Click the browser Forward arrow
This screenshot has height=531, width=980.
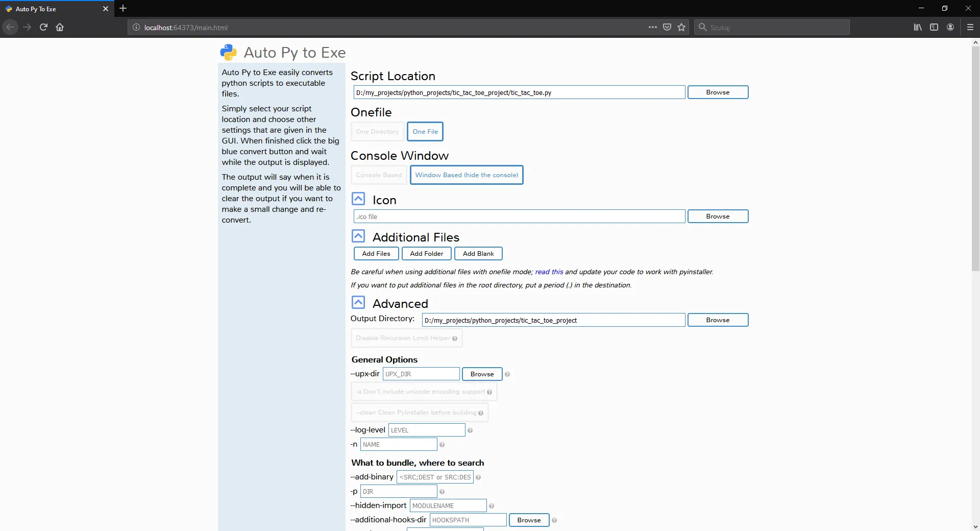pos(27,27)
